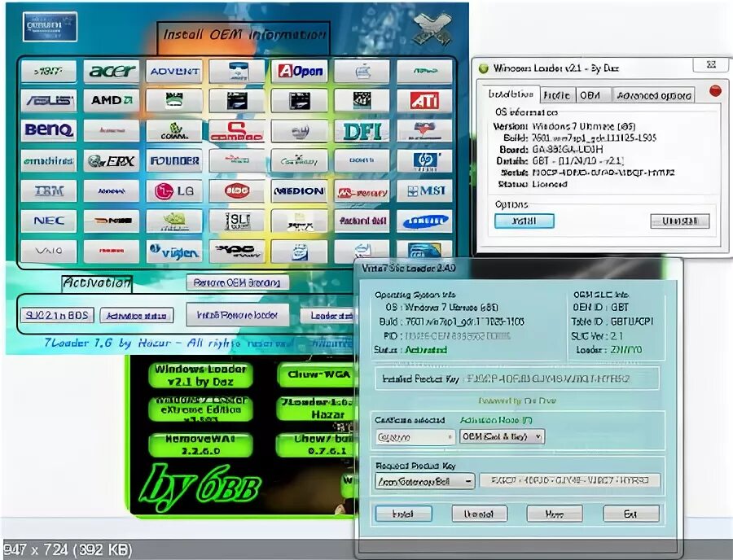Launch Windows 7 Loader eXtreme Edition

coord(200,409)
